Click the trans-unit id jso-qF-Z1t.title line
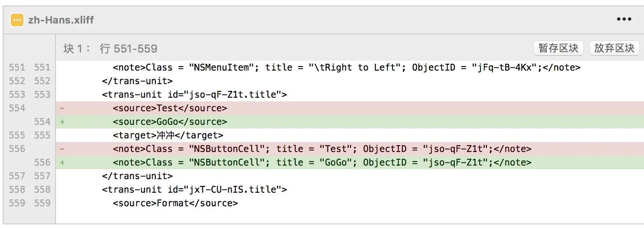The width and height of the screenshot is (644, 228). pos(195,95)
